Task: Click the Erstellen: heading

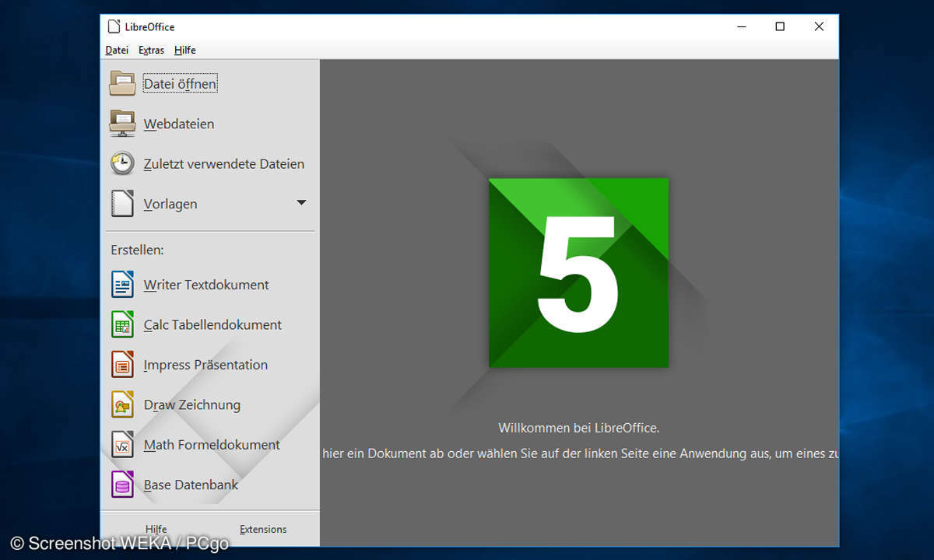Action: pos(137,250)
